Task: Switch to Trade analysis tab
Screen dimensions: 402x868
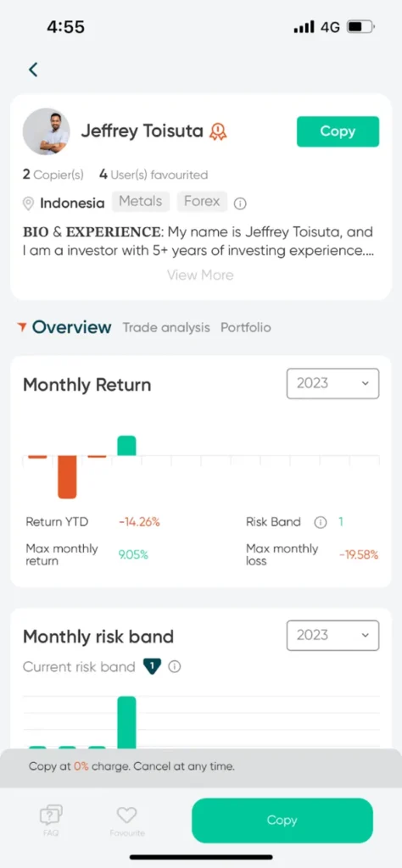Action: (x=166, y=327)
